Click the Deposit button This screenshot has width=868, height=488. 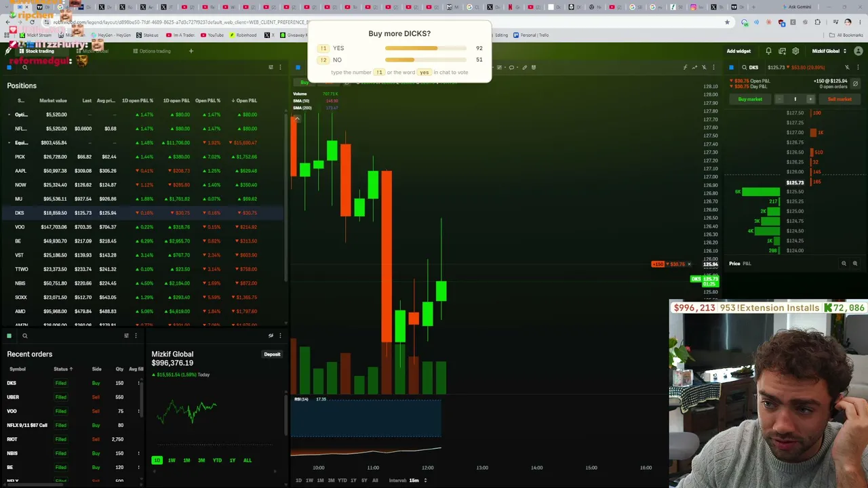pyautogui.click(x=272, y=354)
